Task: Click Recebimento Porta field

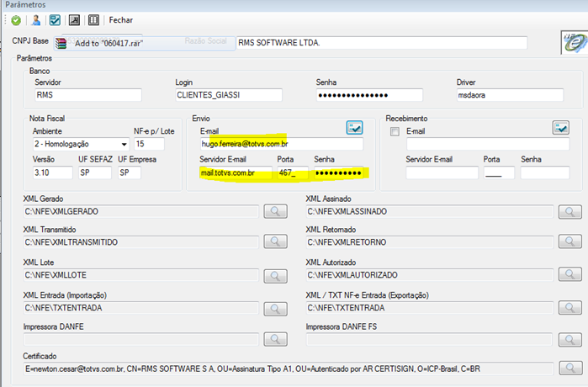Action: (499, 172)
